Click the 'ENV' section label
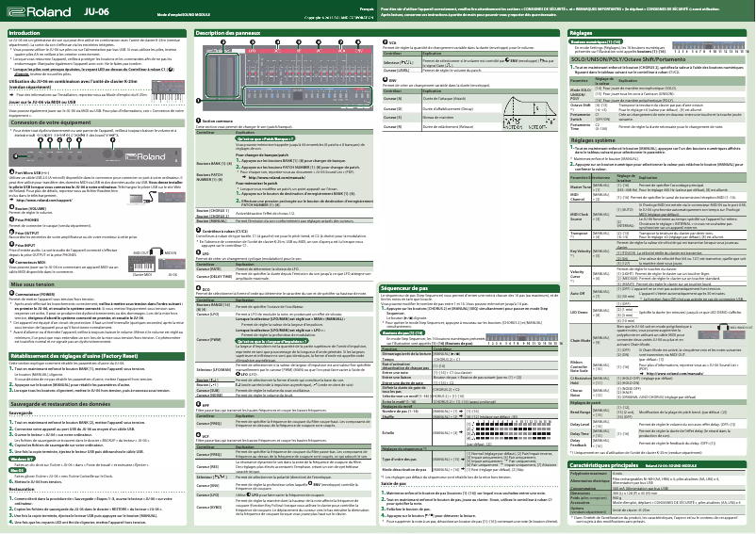 point(389,80)
